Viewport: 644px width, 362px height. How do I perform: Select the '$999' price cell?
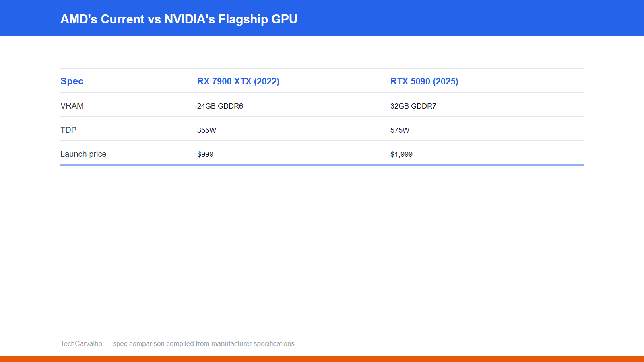tap(205, 154)
